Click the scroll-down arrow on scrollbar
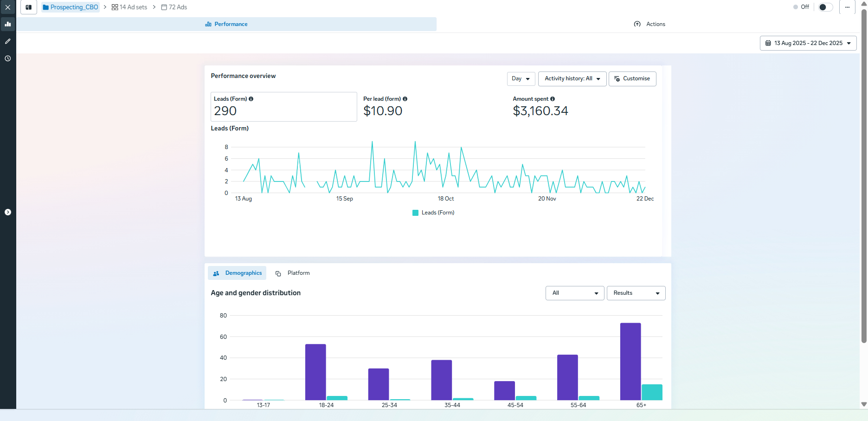The height and width of the screenshot is (421, 868). [864, 404]
